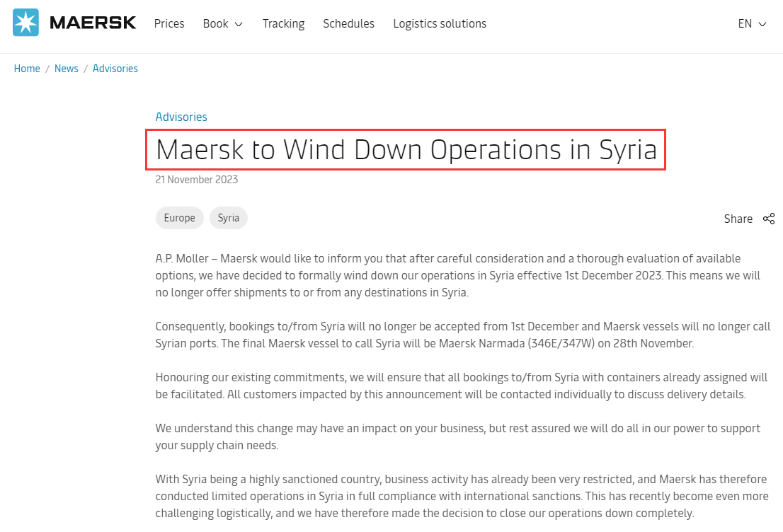The width and height of the screenshot is (783, 532).
Task: Select the Syria tag chip
Action: pyautogui.click(x=229, y=218)
